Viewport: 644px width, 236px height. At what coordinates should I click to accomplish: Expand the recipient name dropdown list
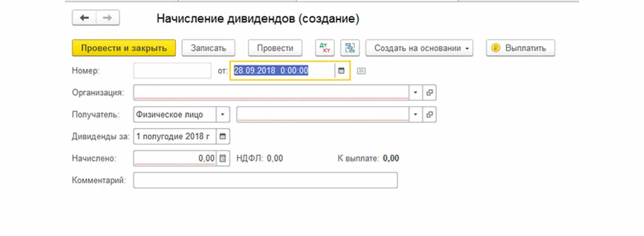click(x=415, y=114)
